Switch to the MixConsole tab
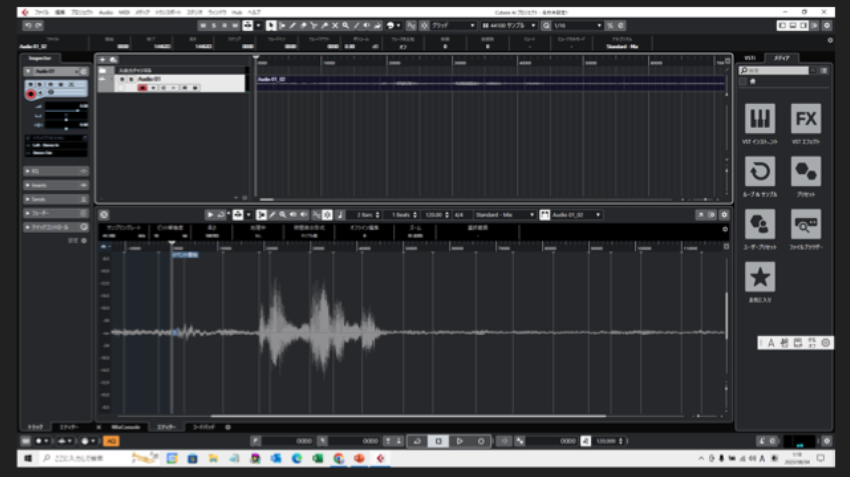Image resolution: width=850 pixels, height=478 pixels. point(125,427)
